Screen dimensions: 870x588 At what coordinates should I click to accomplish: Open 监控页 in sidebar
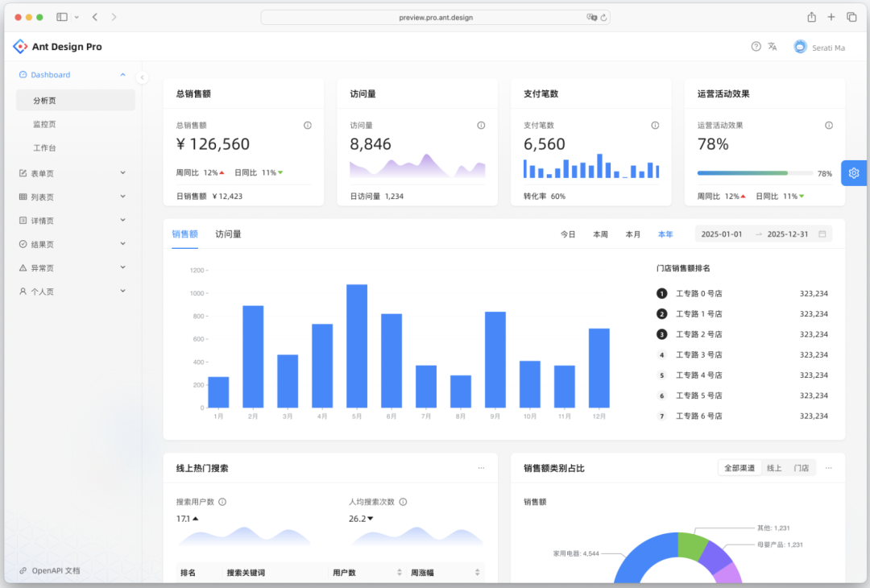coord(76,124)
